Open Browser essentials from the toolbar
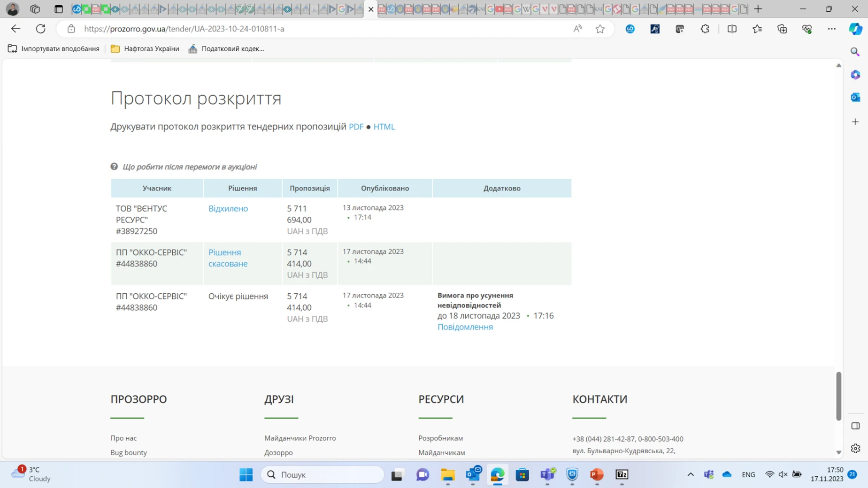The width and height of the screenshot is (868, 488). click(807, 29)
